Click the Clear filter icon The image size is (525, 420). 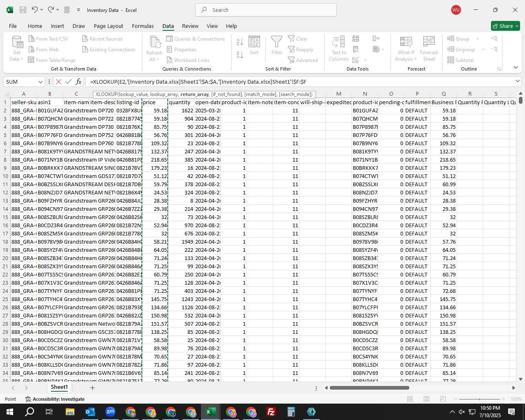(x=291, y=39)
